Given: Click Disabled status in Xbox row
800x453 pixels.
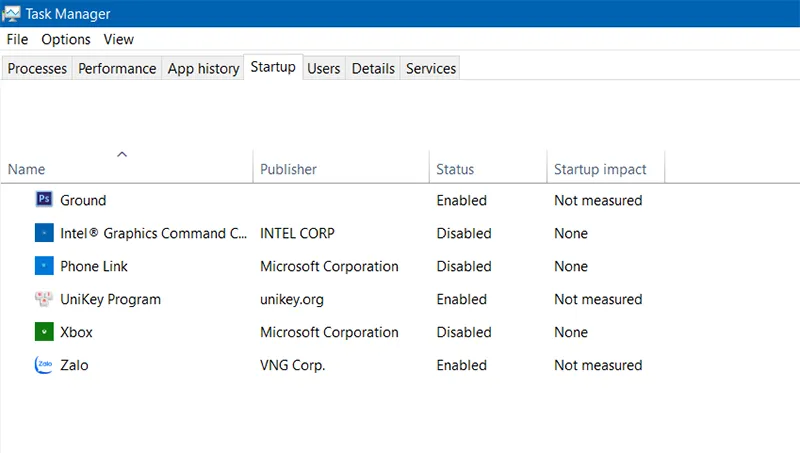Looking at the screenshot, I should [464, 332].
